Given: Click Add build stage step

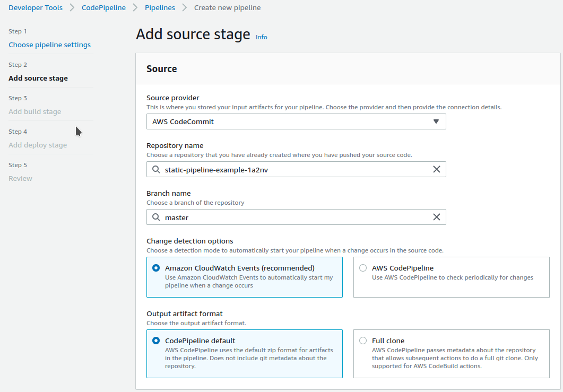Looking at the screenshot, I should pyautogui.click(x=35, y=111).
